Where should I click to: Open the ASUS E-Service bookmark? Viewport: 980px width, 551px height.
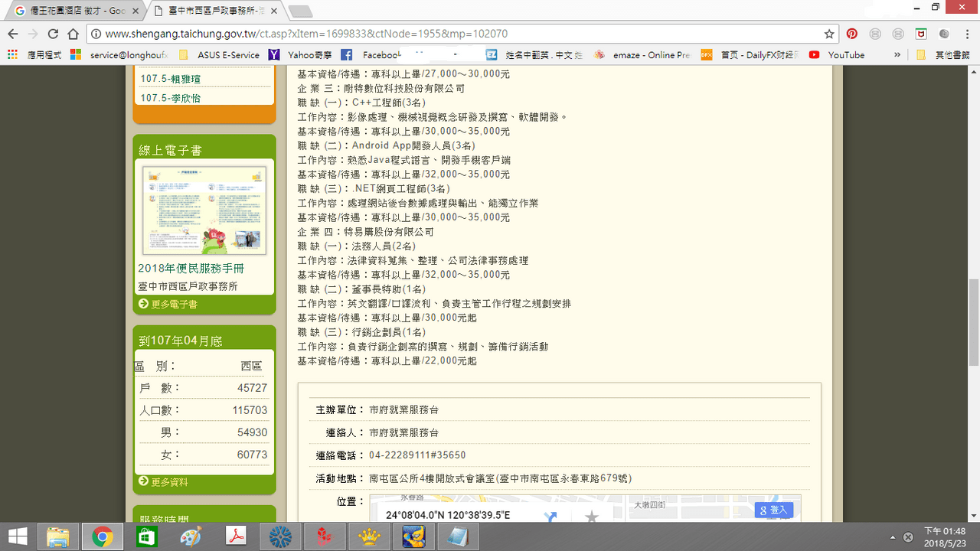tap(219, 55)
